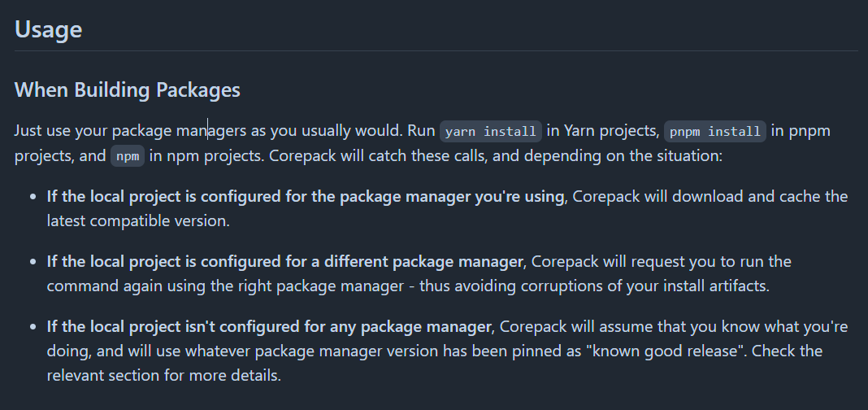
Task: Click the "Usage" section heading
Action: pyautogui.click(x=48, y=28)
